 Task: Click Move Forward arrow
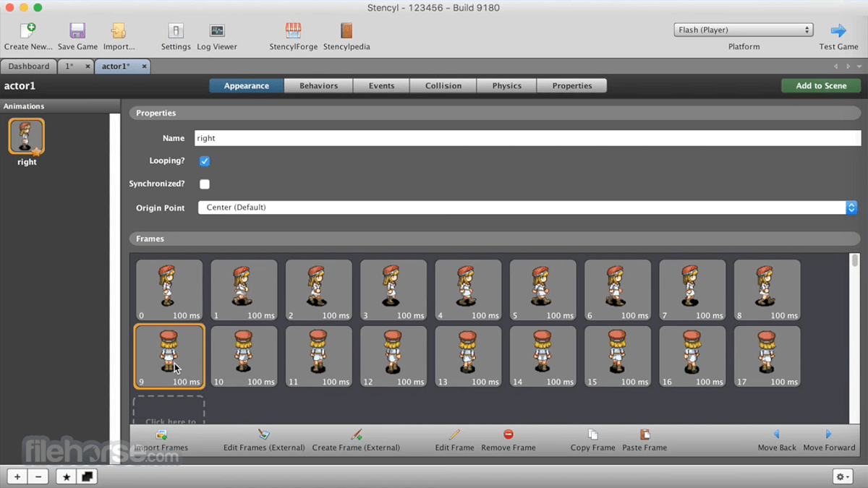[x=829, y=435]
